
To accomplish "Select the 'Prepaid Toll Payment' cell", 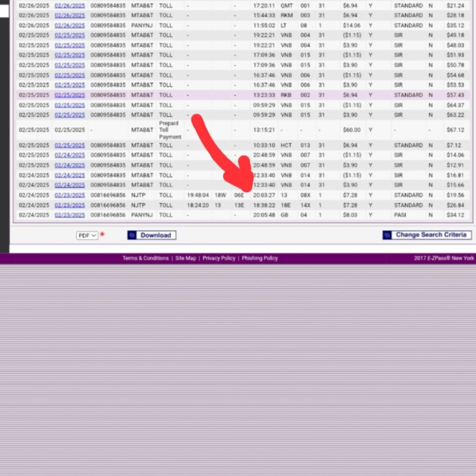I will click(x=170, y=130).
